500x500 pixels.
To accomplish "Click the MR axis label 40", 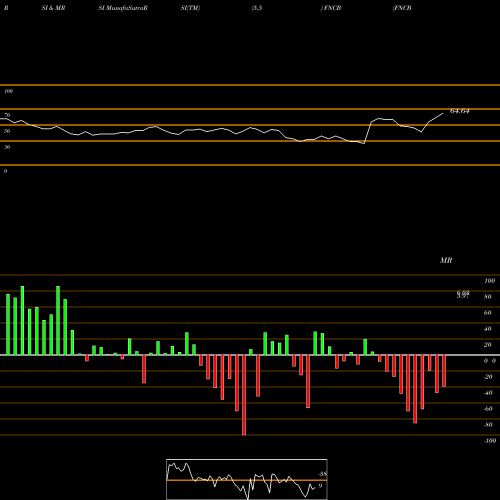I will 488,329.
